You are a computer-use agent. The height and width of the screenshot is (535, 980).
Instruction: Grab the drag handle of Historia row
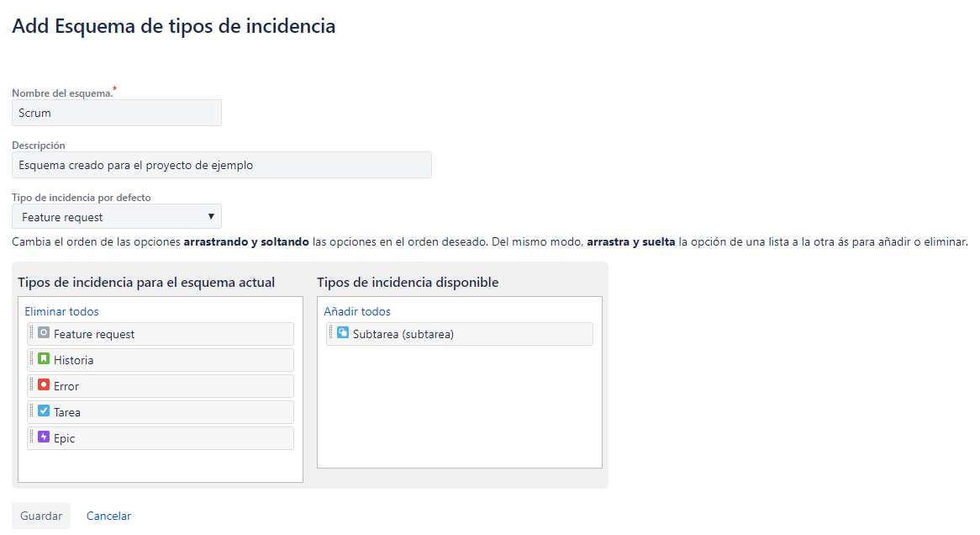(32, 359)
